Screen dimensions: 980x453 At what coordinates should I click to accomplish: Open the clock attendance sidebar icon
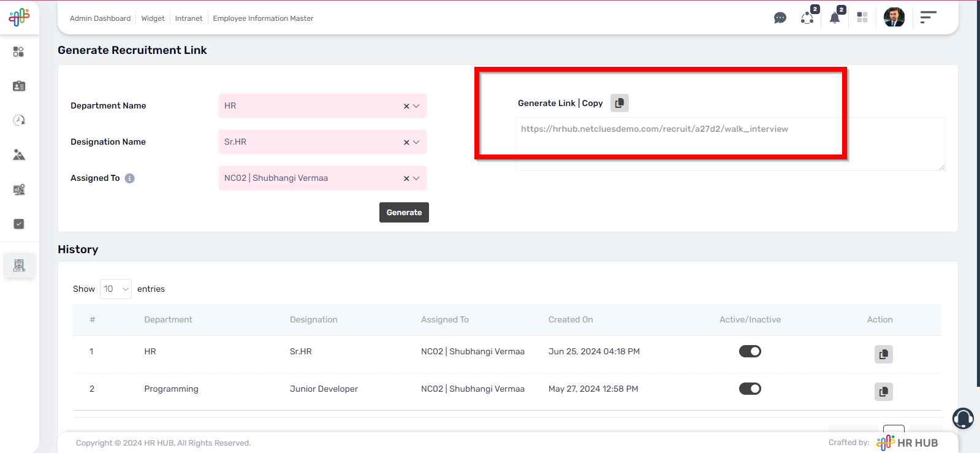(x=19, y=120)
